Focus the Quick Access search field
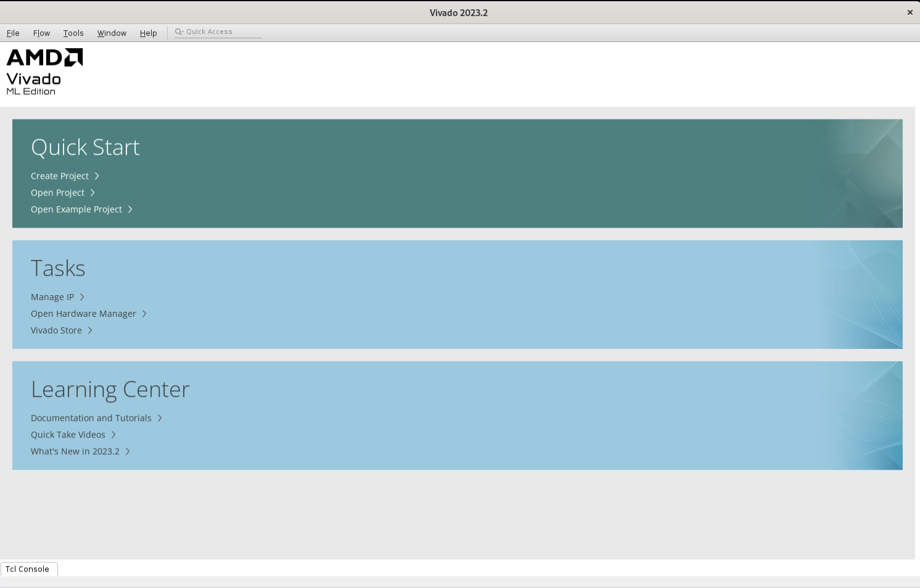Screen dimensions: 920x588 click(x=222, y=32)
